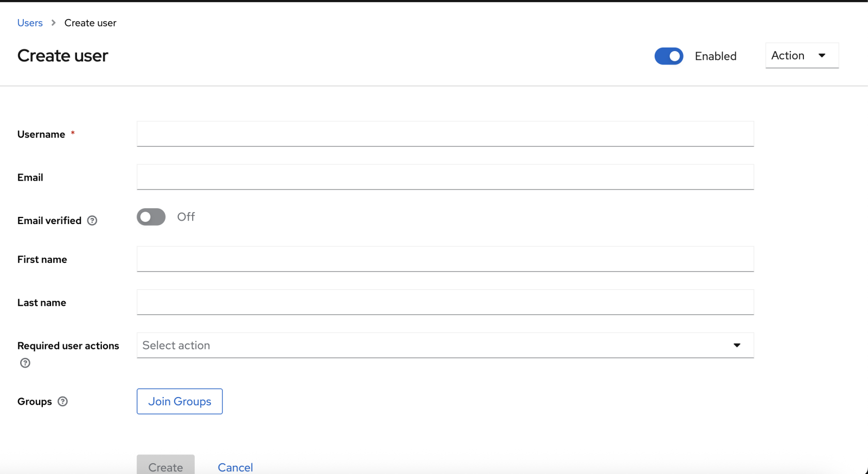Go back to Users breadcrumb
The image size is (868, 474).
tap(30, 23)
